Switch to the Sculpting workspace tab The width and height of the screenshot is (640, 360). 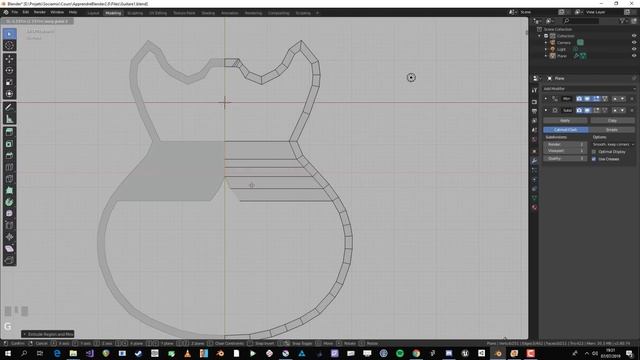[x=135, y=13]
